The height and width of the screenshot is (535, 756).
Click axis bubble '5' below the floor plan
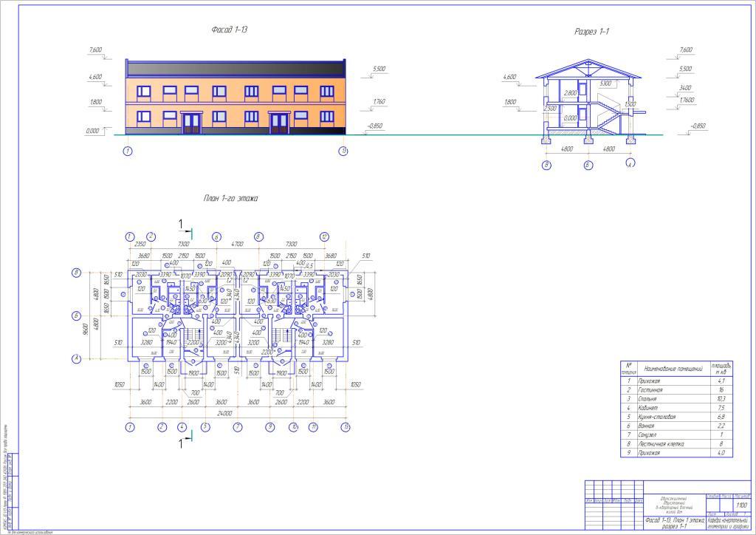[205, 427]
